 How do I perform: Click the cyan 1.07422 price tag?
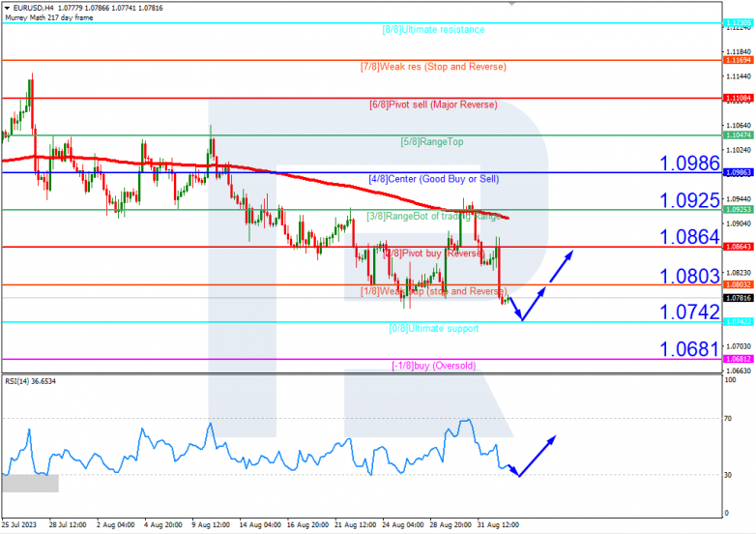pyautogui.click(x=738, y=321)
